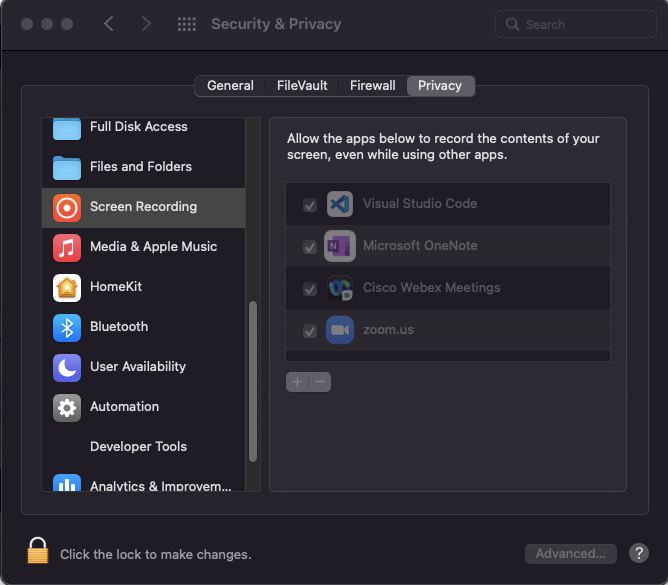Screen dimensions: 668x585
Task: Select the Full Disk Access label
Action: tap(138, 127)
